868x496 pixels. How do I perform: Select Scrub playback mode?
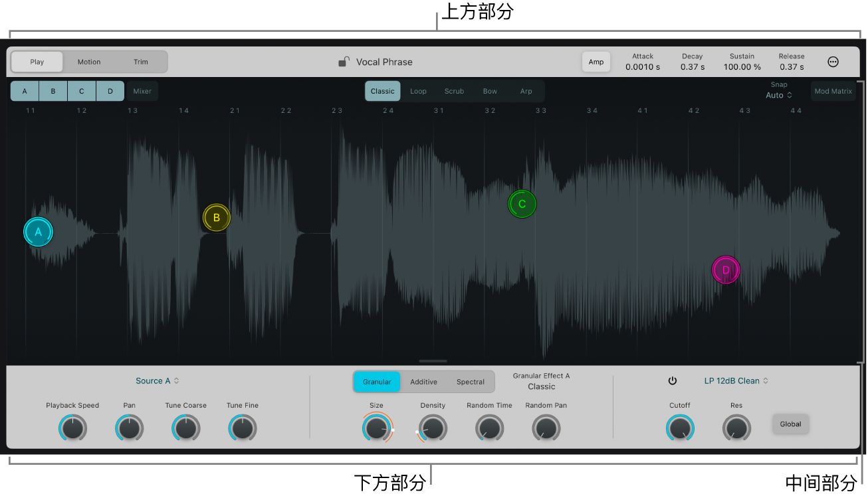coord(455,91)
